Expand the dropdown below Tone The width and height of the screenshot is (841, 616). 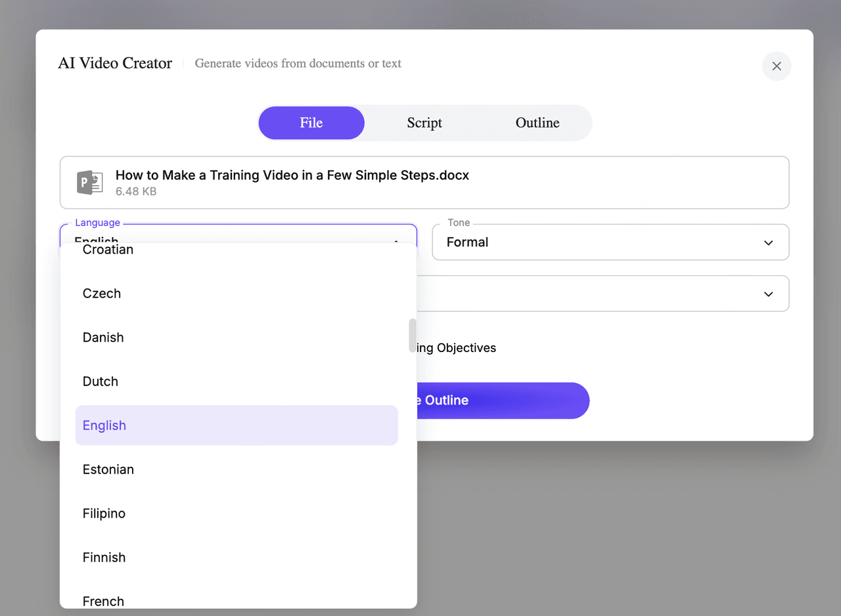[768, 294]
